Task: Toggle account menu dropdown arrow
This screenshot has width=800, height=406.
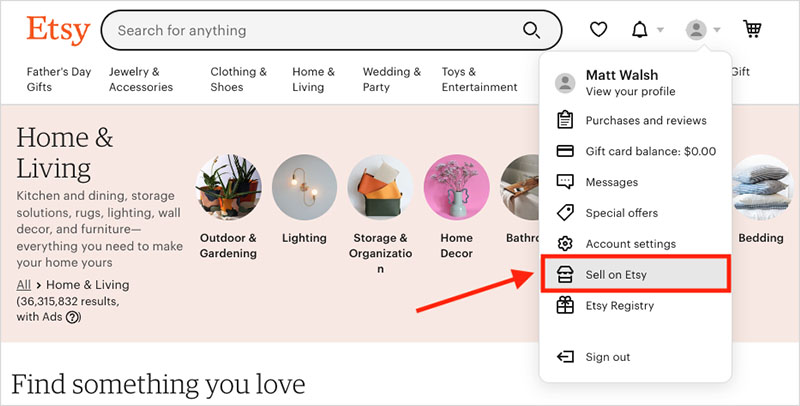Action: coord(717,30)
